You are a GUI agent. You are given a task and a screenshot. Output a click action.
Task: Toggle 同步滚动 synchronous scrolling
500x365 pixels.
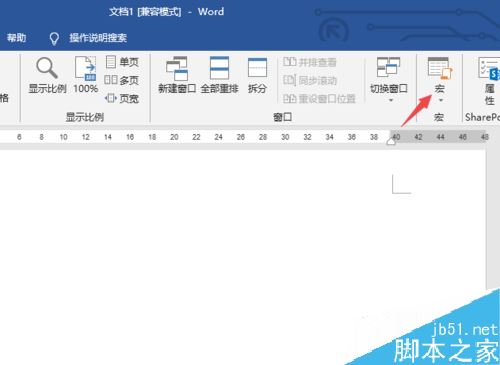(310, 80)
